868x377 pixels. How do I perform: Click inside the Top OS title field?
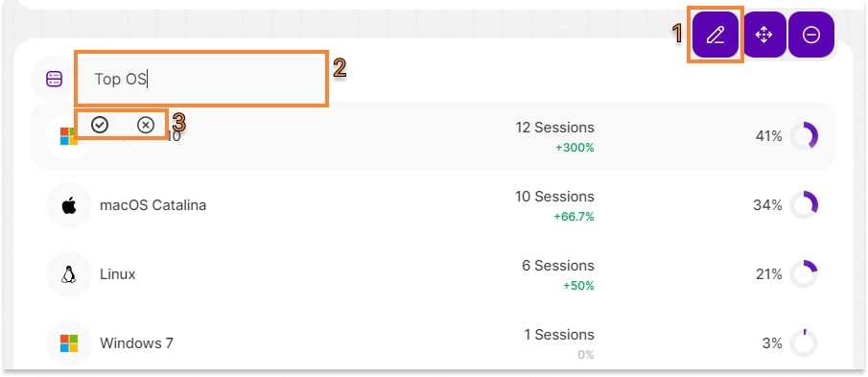pos(201,80)
